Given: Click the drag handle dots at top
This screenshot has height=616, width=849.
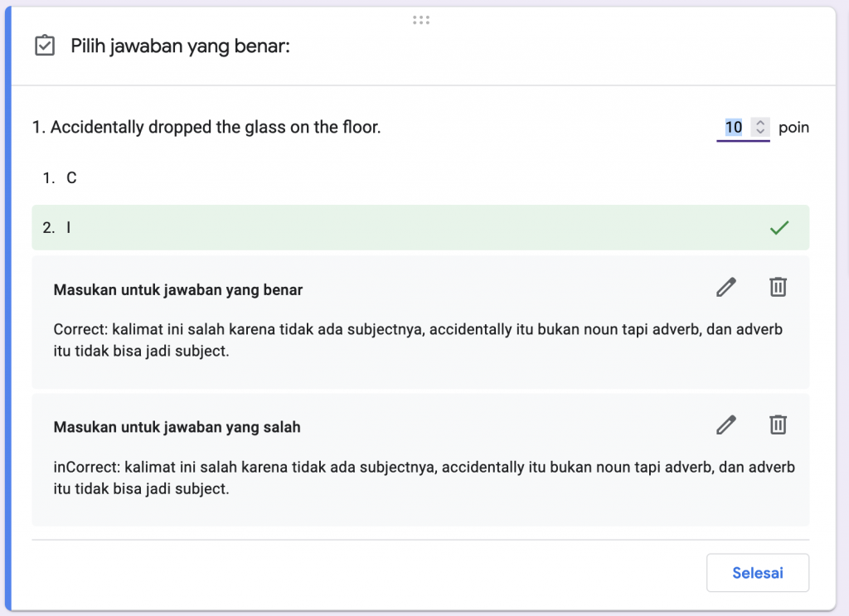Looking at the screenshot, I should coord(420,20).
